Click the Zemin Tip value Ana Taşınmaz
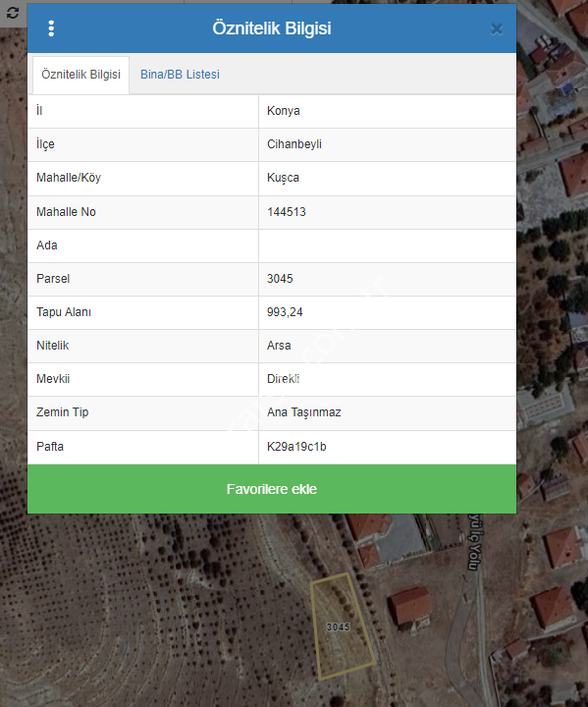This screenshot has width=588, height=707. pyautogui.click(x=304, y=412)
